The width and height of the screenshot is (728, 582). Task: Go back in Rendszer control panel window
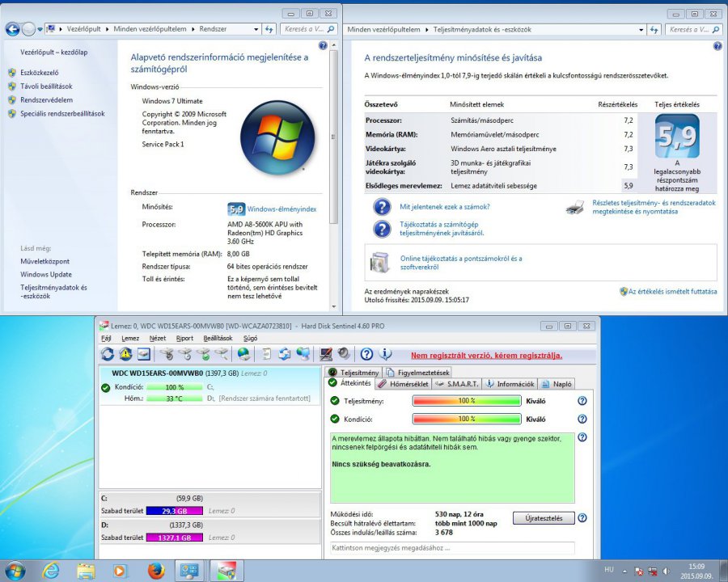[12, 29]
